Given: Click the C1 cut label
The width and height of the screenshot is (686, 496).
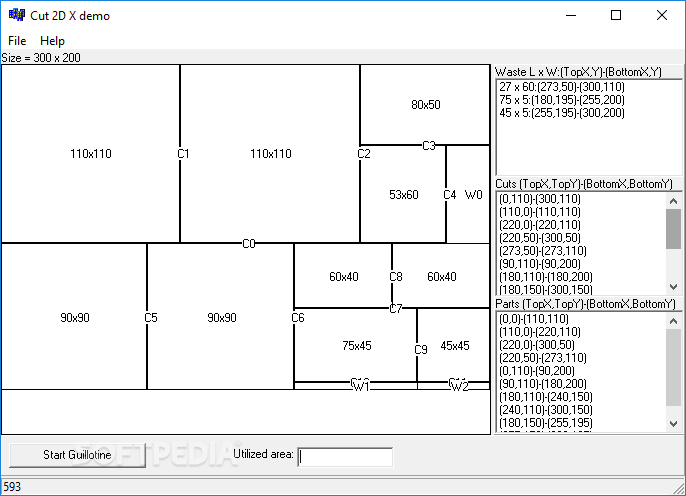Looking at the screenshot, I should tap(183, 154).
